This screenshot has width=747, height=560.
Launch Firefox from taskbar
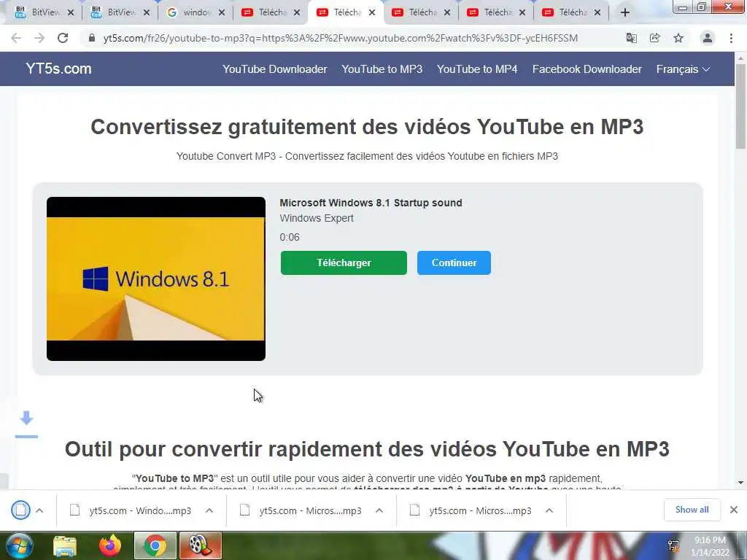pyautogui.click(x=110, y=545)
